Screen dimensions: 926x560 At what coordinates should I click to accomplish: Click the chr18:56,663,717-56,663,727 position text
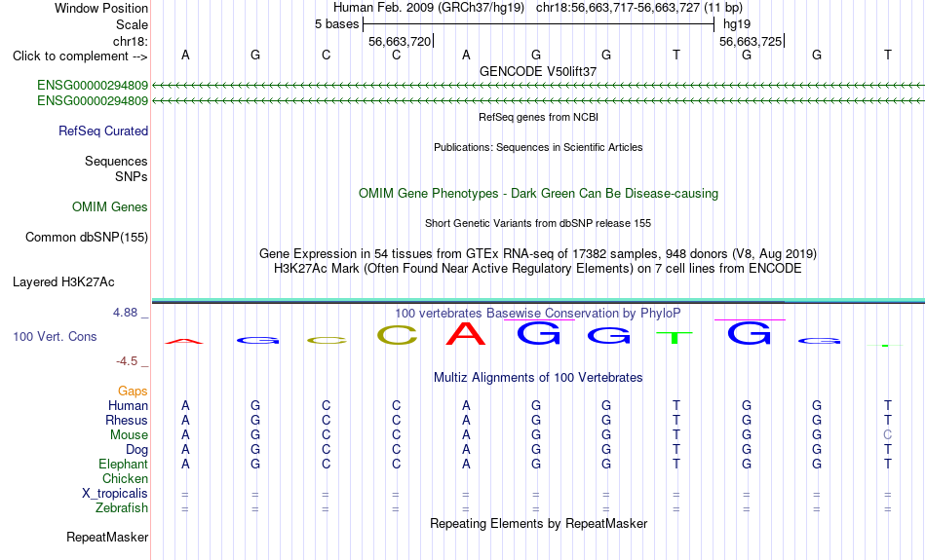click(x=639, y=8)
